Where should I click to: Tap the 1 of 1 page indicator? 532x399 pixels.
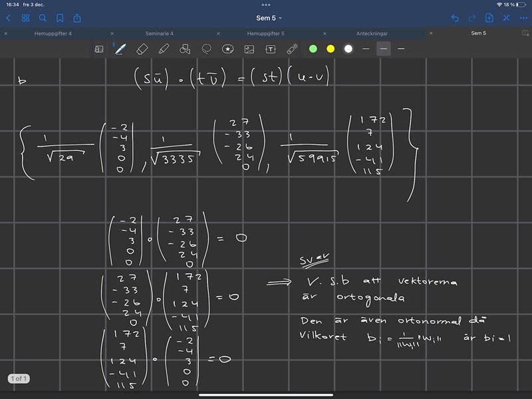[x=19, y=378]
